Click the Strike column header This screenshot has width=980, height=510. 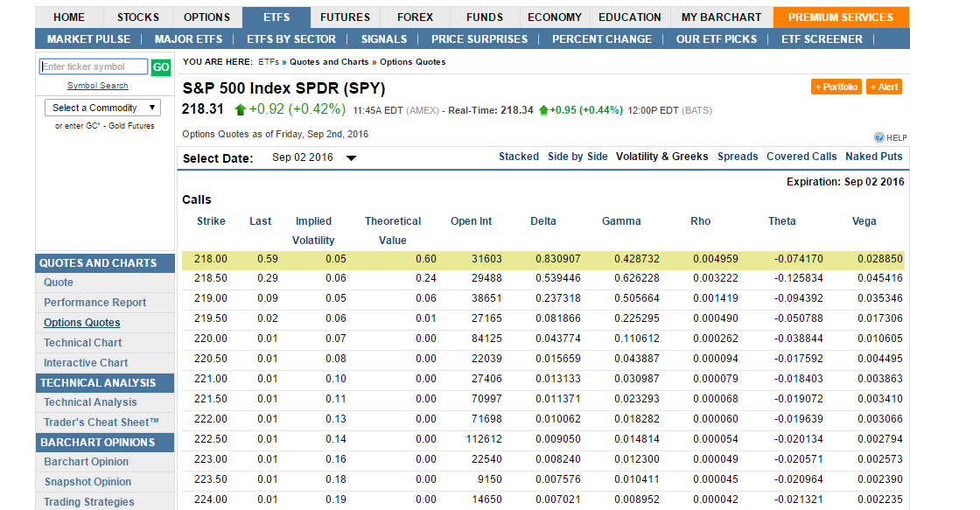click(211, 221)
